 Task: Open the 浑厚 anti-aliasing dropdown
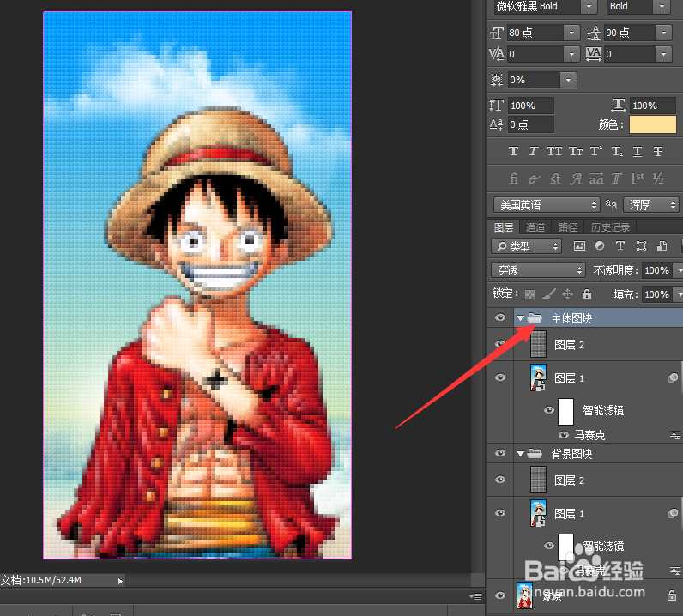coord(650,205)
